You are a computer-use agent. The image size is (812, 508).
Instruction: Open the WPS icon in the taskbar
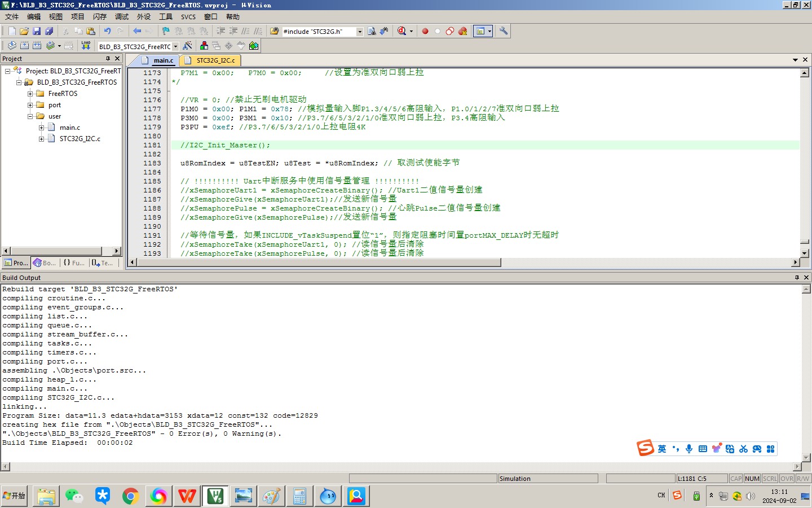coord(187,496)
